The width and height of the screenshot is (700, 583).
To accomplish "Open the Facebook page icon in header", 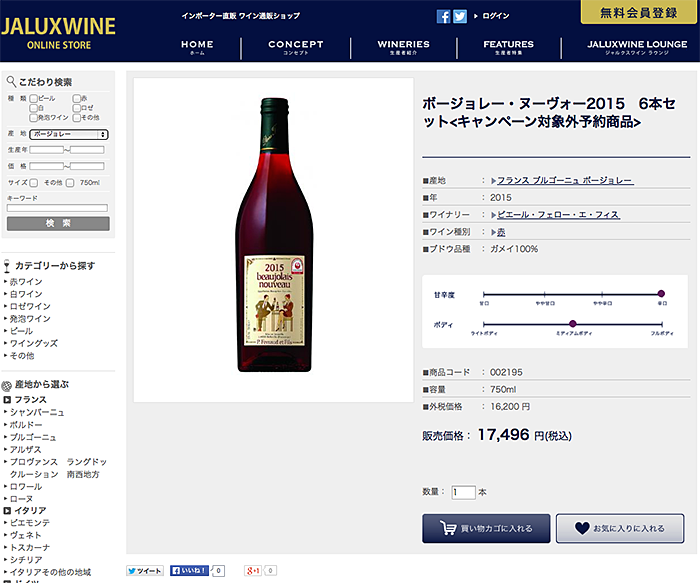I will (x=443, y=17).
